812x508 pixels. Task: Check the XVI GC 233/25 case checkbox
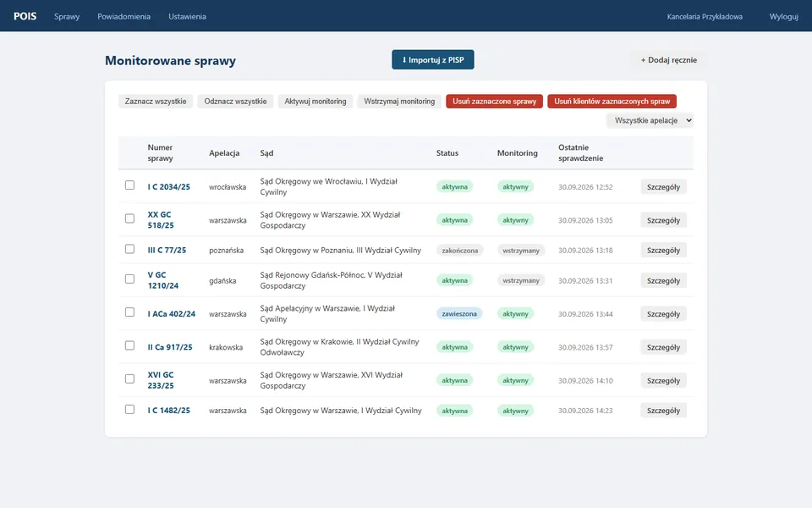(x=129, y=379)
